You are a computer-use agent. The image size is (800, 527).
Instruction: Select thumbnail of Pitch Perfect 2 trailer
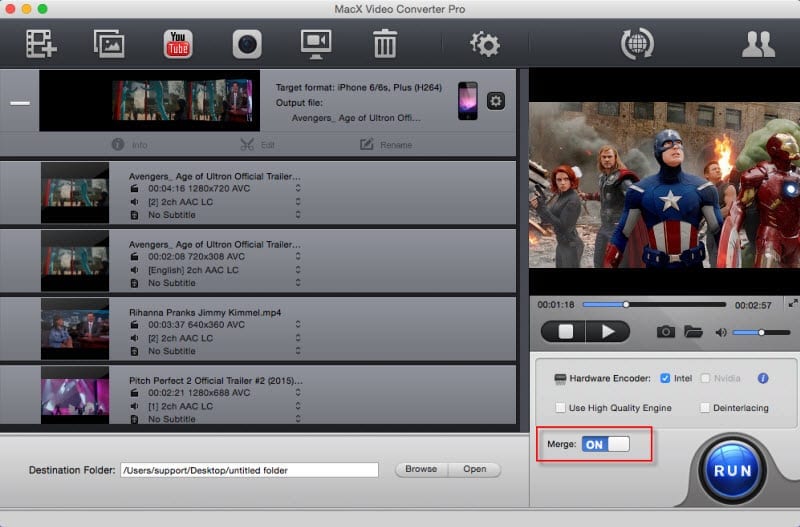click(x=75, y=395)
